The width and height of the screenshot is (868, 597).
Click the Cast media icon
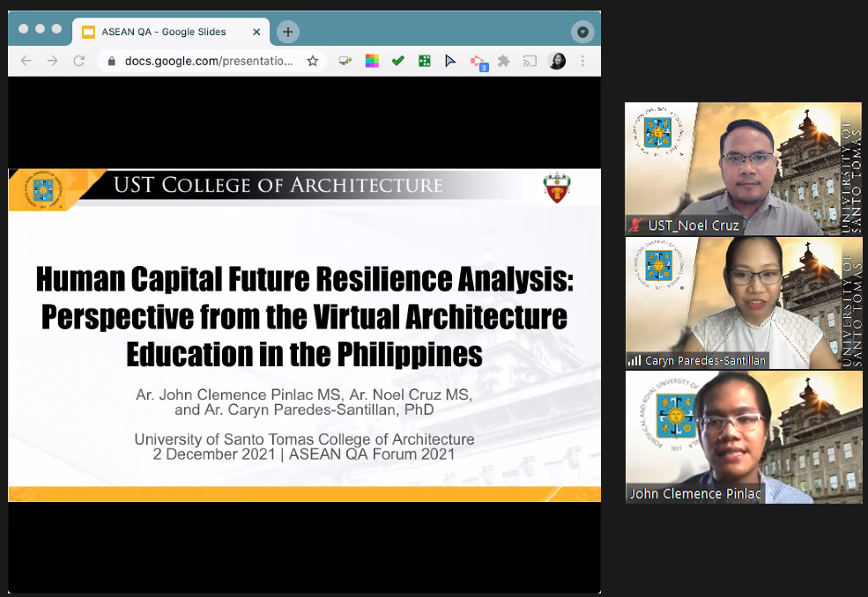click(530, 61)
